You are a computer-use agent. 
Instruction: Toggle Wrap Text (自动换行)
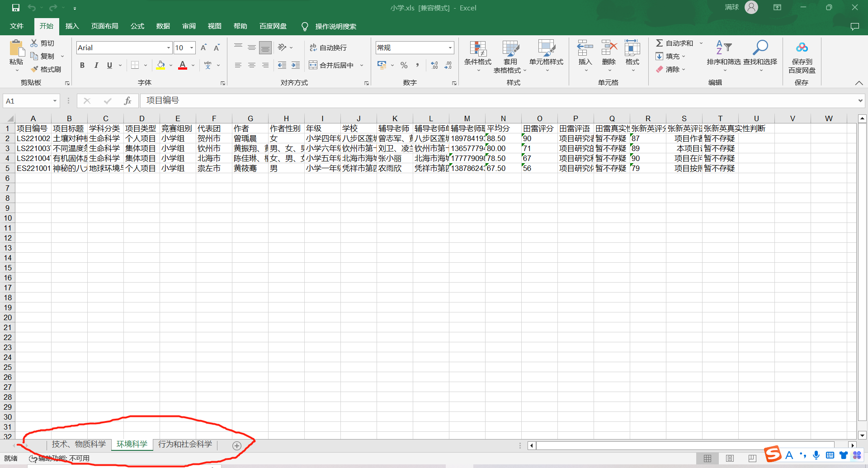point(329,47)
